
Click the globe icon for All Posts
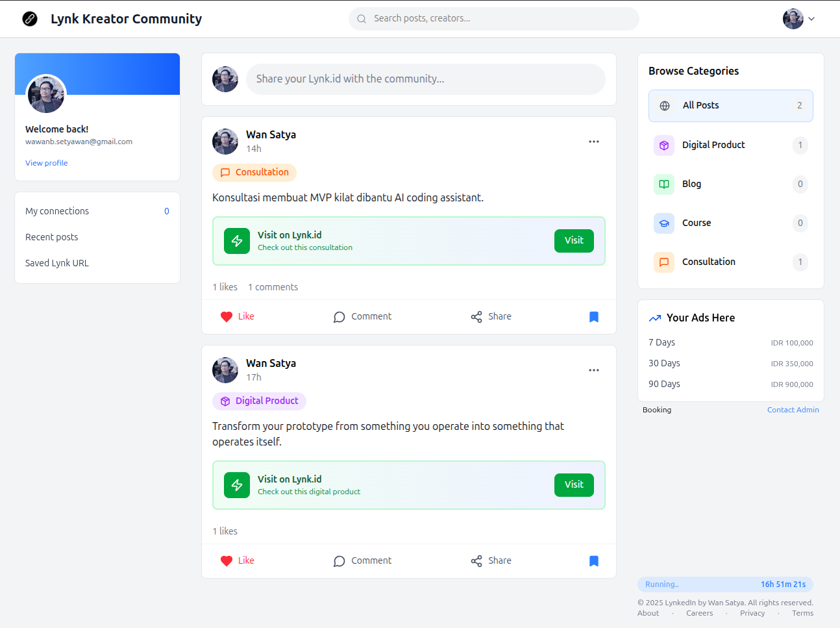(665, 106)
